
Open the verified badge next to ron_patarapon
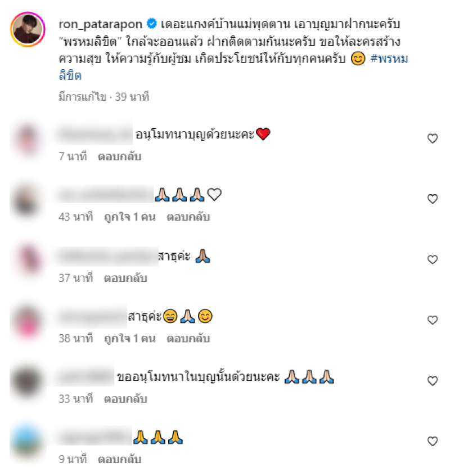click(151, 24)
